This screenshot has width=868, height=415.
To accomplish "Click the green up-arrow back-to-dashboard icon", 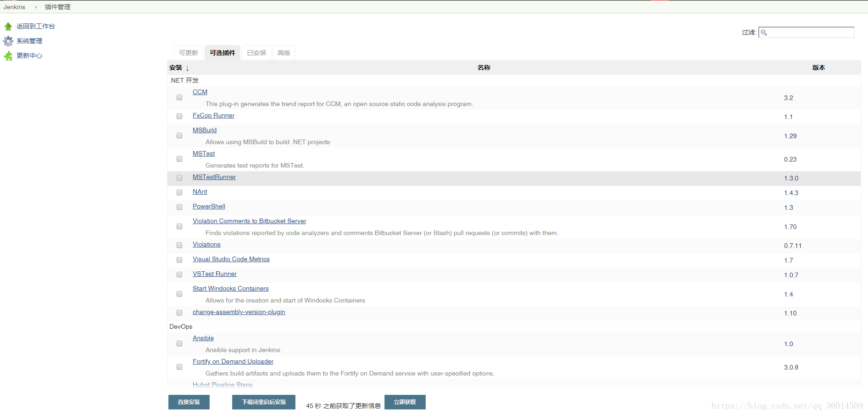I will (8, 26).
